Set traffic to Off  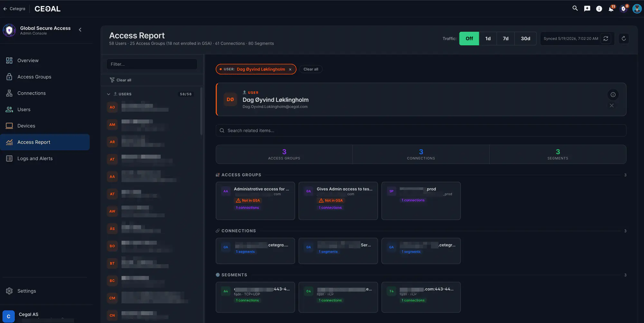click(x=469, y=39)
